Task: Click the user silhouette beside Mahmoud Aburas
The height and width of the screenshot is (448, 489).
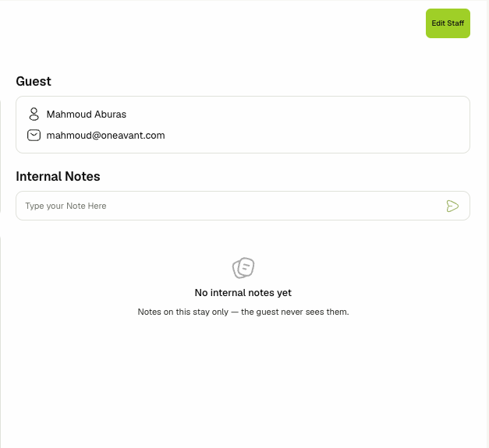Action: [34, 114]
